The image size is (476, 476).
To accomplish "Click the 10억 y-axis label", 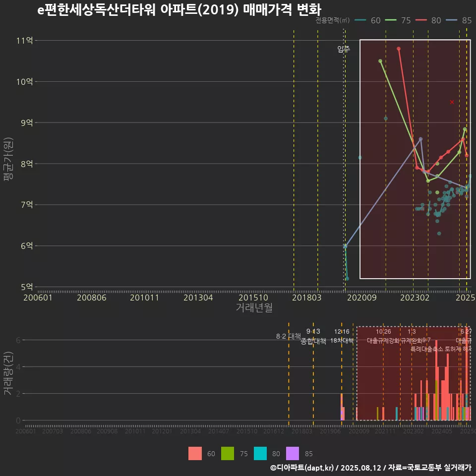I will pos(25,81).
